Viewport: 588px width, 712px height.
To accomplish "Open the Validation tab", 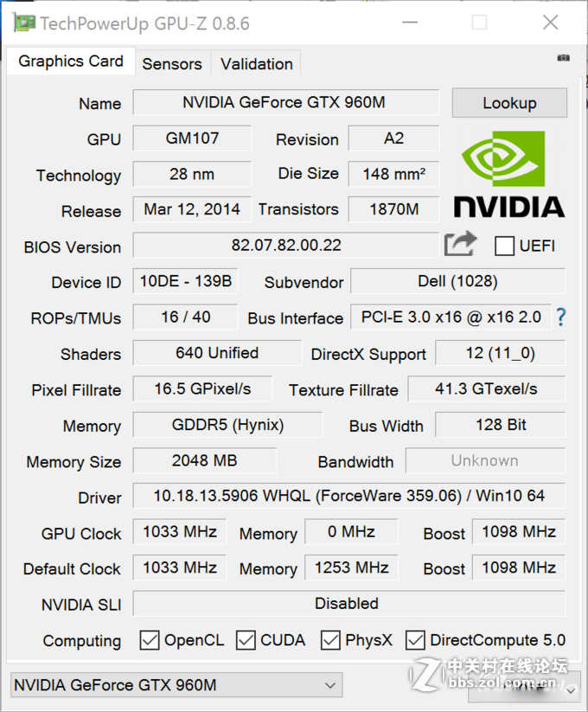I will (x=255, y=63).
